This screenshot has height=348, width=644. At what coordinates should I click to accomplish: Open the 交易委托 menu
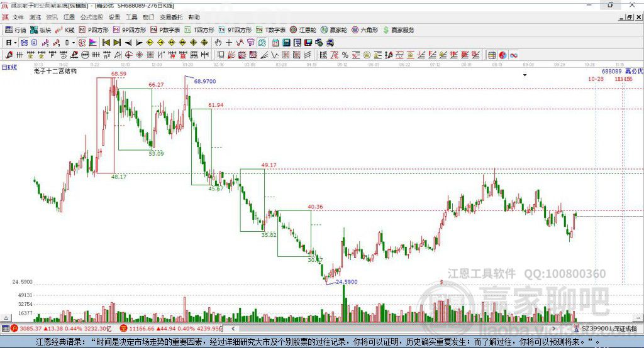click(x=171, y=17)
